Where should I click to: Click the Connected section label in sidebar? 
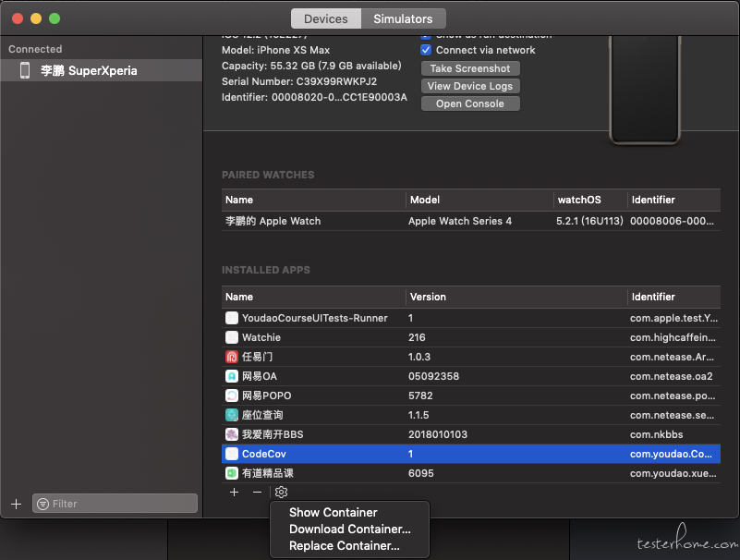(x=35, y=49)
